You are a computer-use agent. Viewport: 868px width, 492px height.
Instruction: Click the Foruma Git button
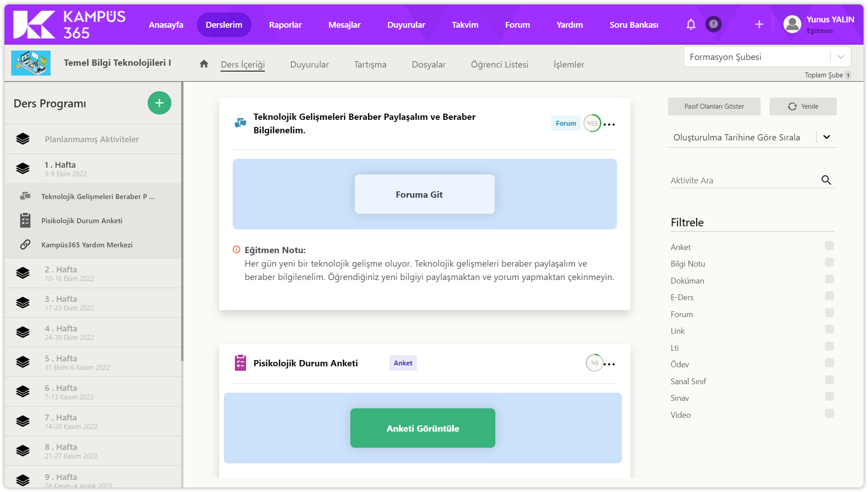[424, 195]
